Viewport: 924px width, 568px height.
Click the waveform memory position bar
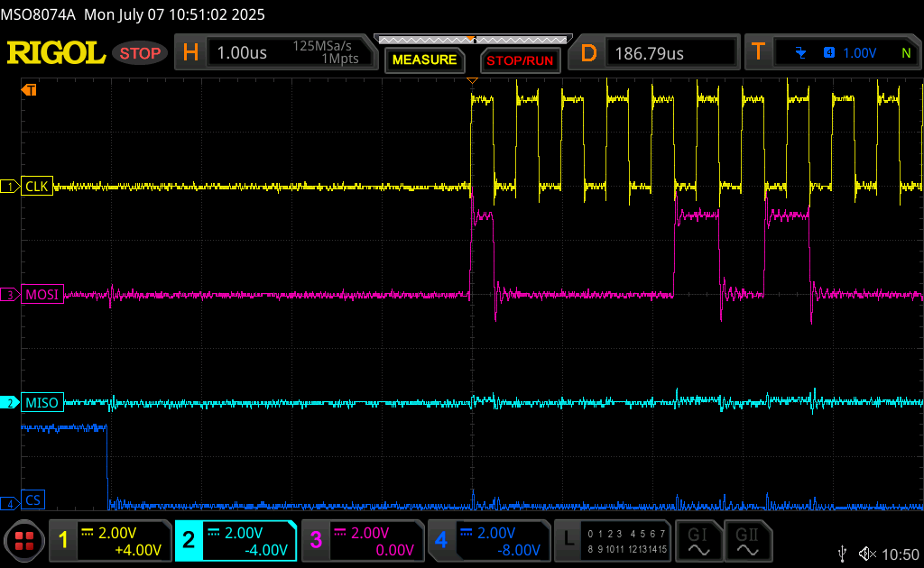473,40
